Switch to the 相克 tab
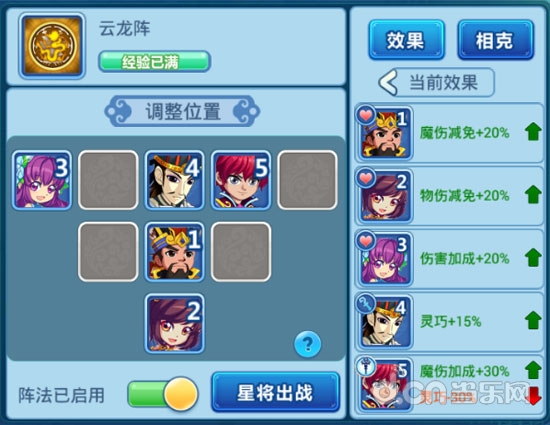Viewport: 550px width, 425px height. tap(496, 40)
